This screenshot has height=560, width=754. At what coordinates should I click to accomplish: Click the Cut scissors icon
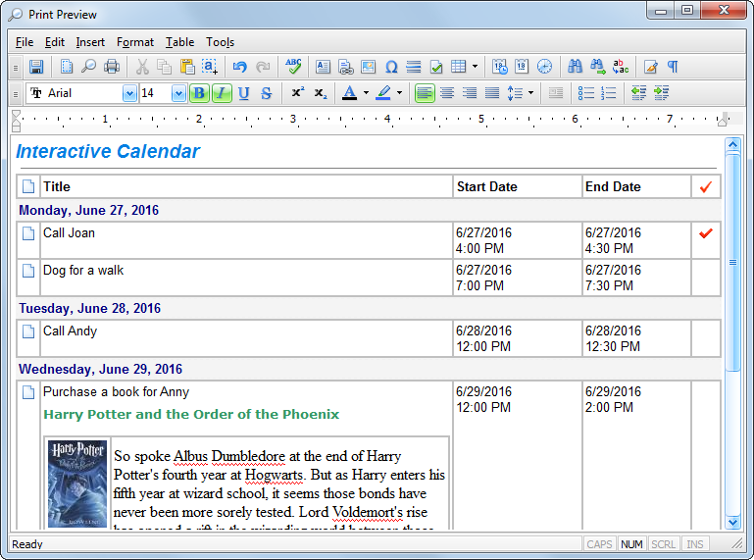[x=142, y=67]
